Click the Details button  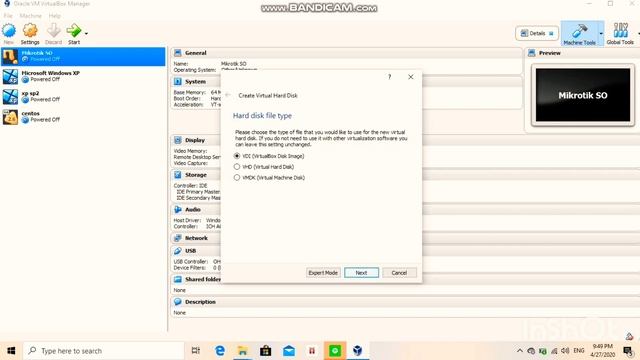537,33
